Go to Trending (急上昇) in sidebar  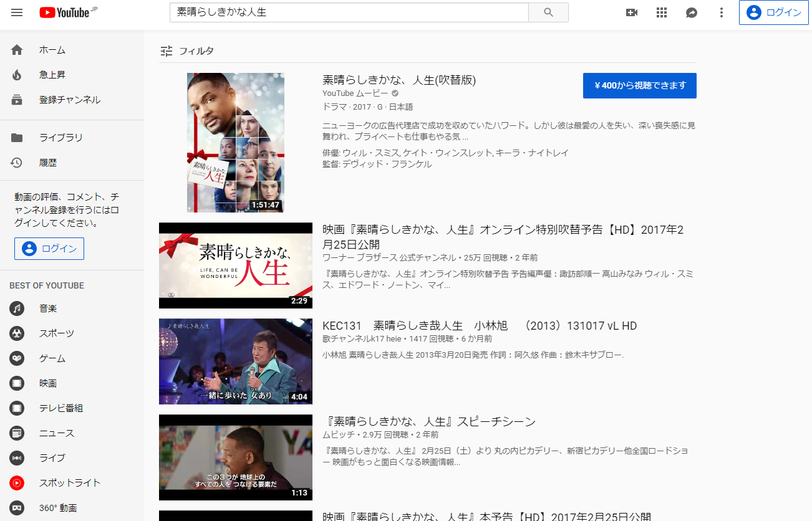52,75
